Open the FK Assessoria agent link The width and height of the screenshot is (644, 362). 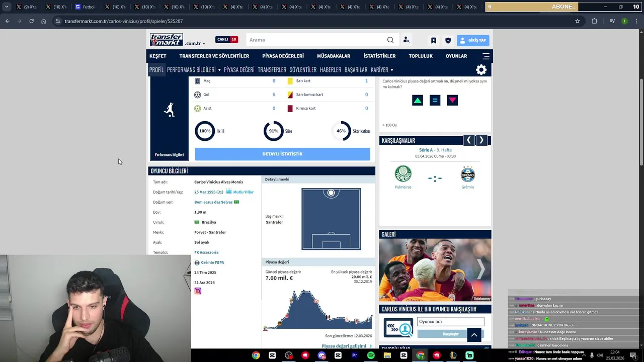click(x=206, y=252)
